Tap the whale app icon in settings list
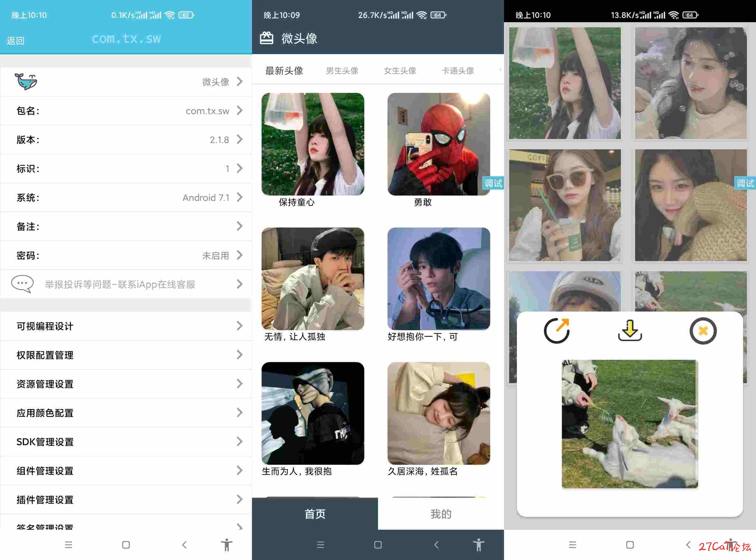The image size is (756, 560). click(26, 81)
